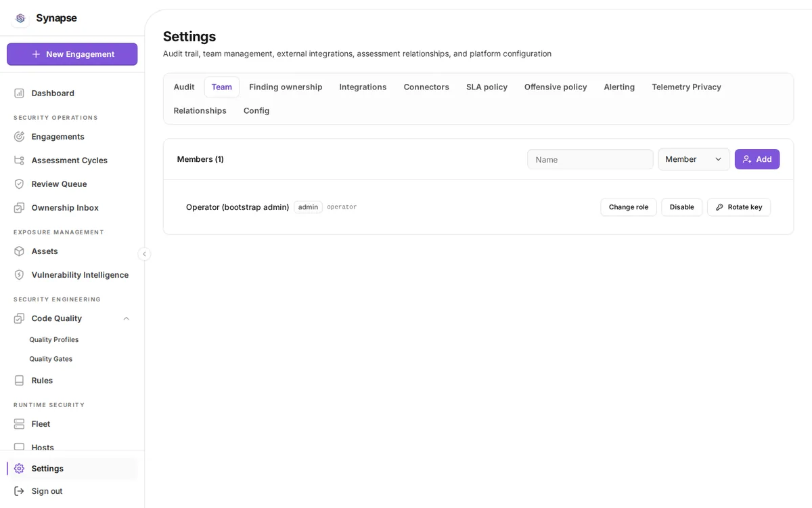Open Quality Gates submenu item
Screen dimensions: 812x508
[x=51, y=358]
